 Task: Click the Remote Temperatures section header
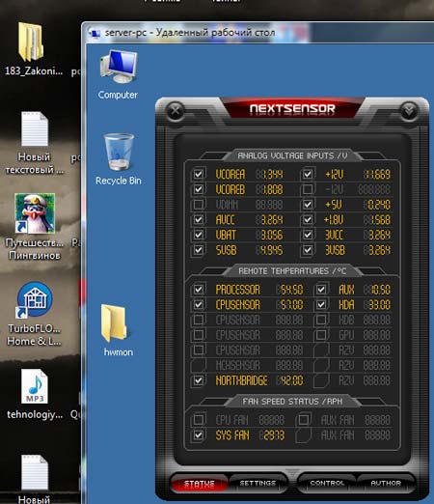pyautogui.click(x=292, y=271)
